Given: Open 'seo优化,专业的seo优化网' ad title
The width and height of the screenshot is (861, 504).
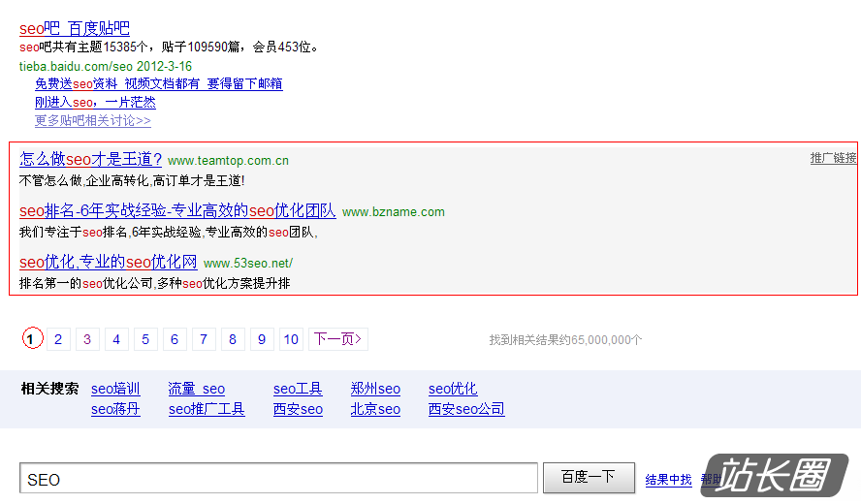Looking at the screenshot, I should pyautogui.click(x=109, y=262).
